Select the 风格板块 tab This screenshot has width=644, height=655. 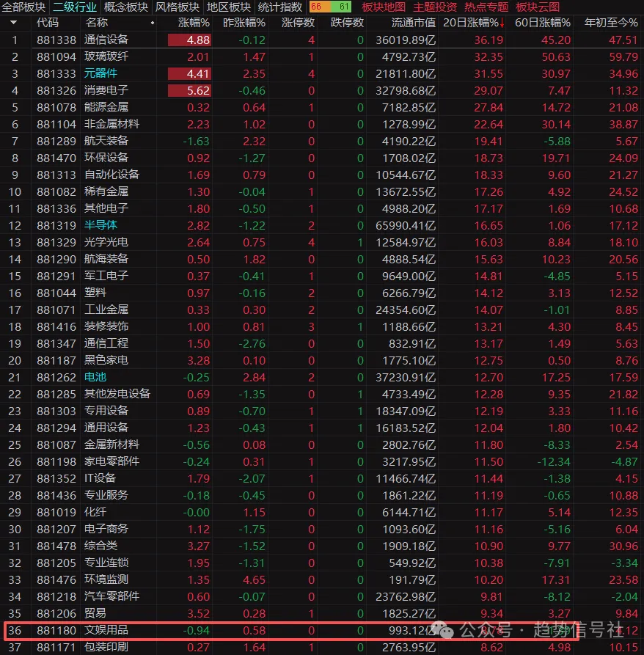[177, 7]
